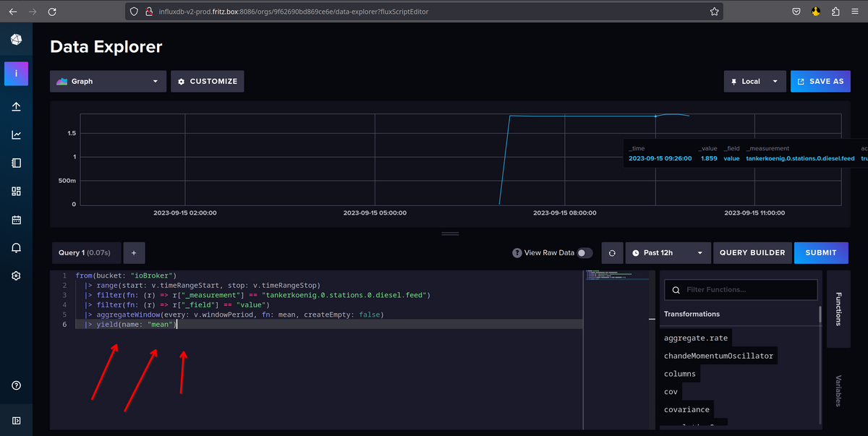Open the Local timezone dropdown
This screenshot has height=436, width=868.
point(754,82)
